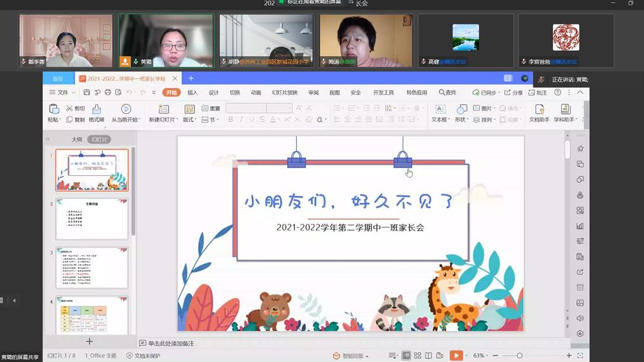Open the font name combo box
The width and height of the screenshot is (644, 362).
[246, 108]
